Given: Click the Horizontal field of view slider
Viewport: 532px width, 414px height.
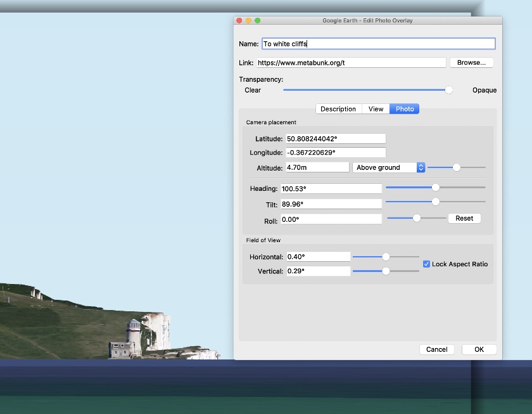Looking at the screenshot, I should [x=386, y=257].
